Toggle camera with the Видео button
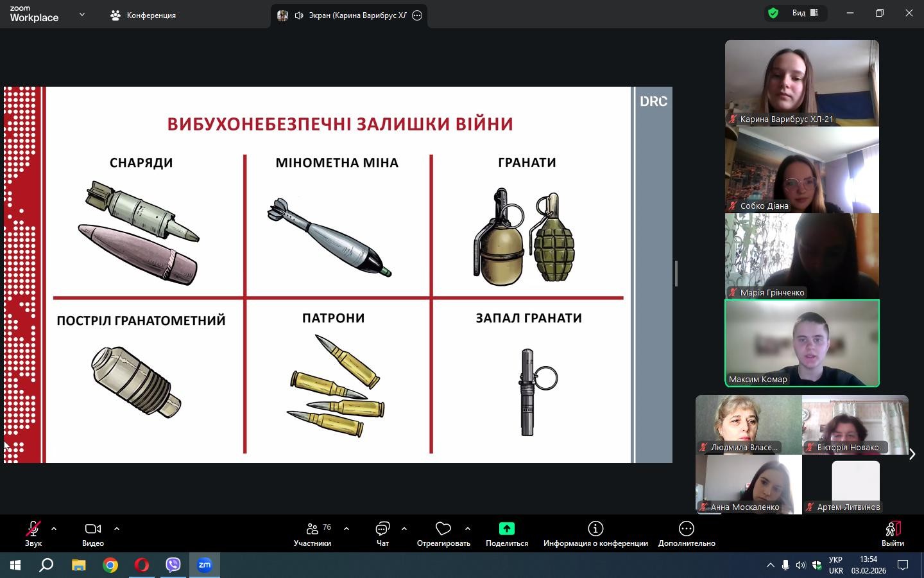924x578 pixels. point(93,533)
